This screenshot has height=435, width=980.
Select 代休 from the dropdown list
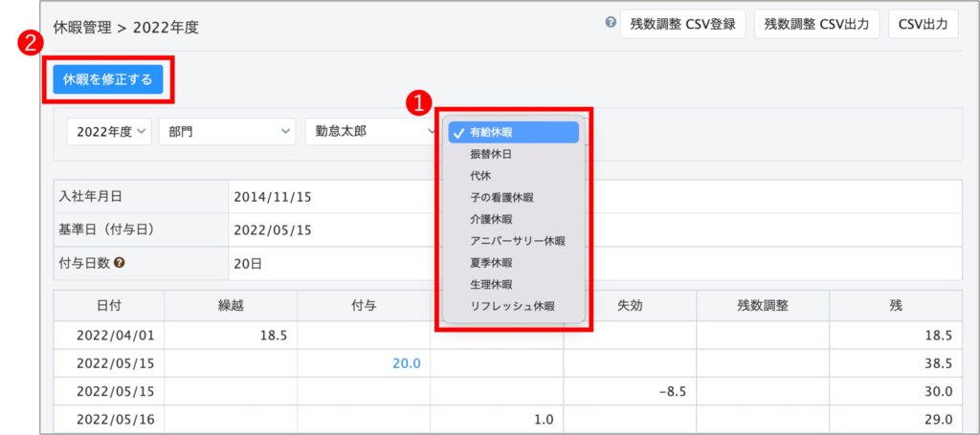click(480, 176)
